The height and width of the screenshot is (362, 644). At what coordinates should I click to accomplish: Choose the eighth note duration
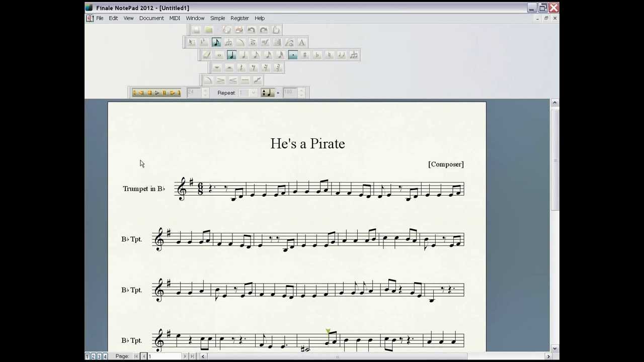[256, 55]
